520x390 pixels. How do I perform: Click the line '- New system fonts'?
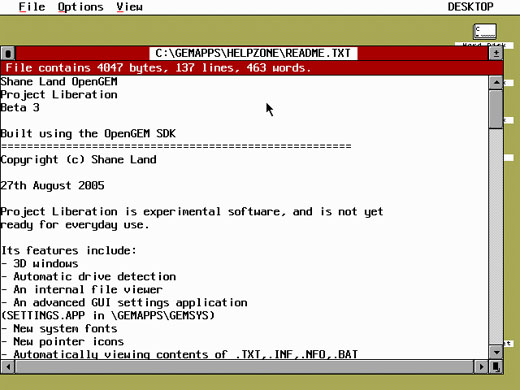[x=59, y=329]
